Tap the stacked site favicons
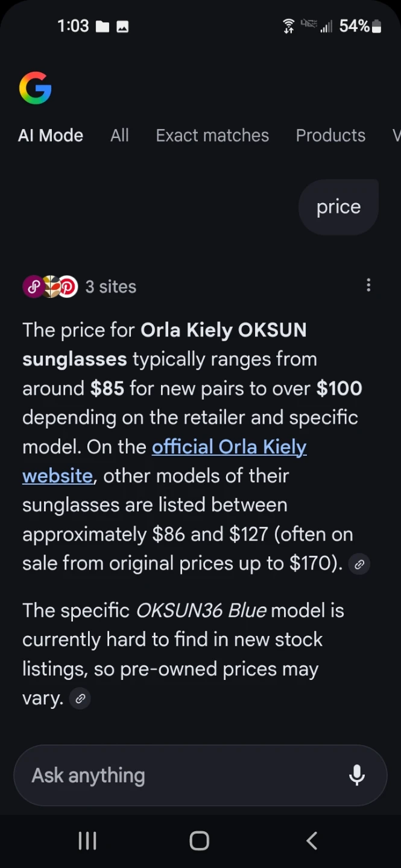The width and height of the screenshot is (401, 868). (x=51, y=286)
